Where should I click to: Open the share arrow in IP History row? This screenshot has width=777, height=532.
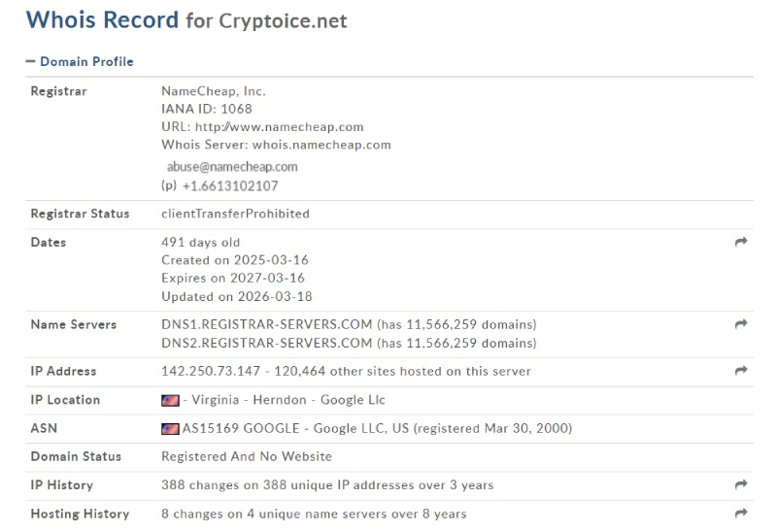click(x=741, y=484)
